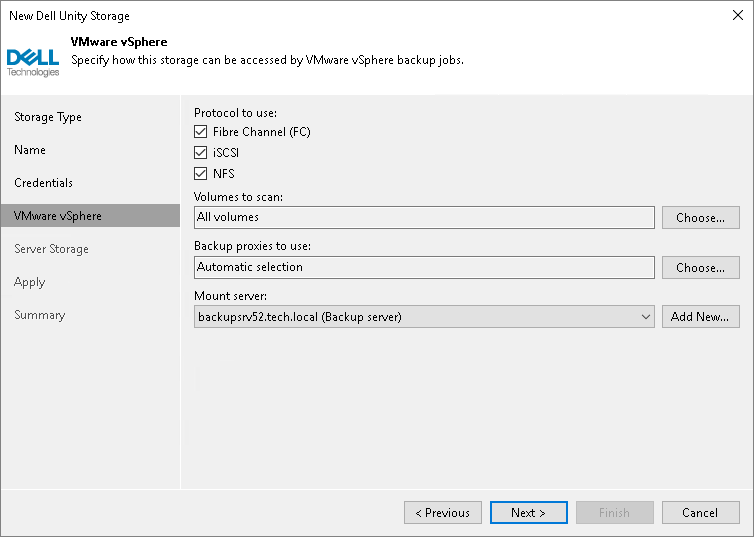The width and height of the screenshot is (754, 537).
Task: Open the Mount server dropdown
Action: point(424,317)
